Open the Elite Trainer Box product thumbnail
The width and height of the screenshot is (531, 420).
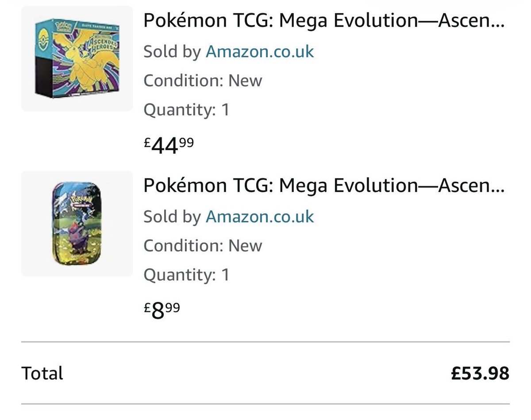(77, 58)
